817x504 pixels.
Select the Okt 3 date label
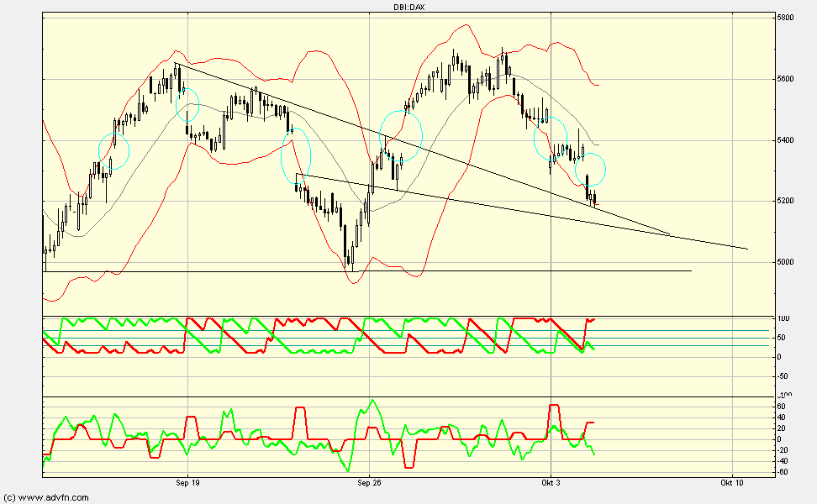551,483
